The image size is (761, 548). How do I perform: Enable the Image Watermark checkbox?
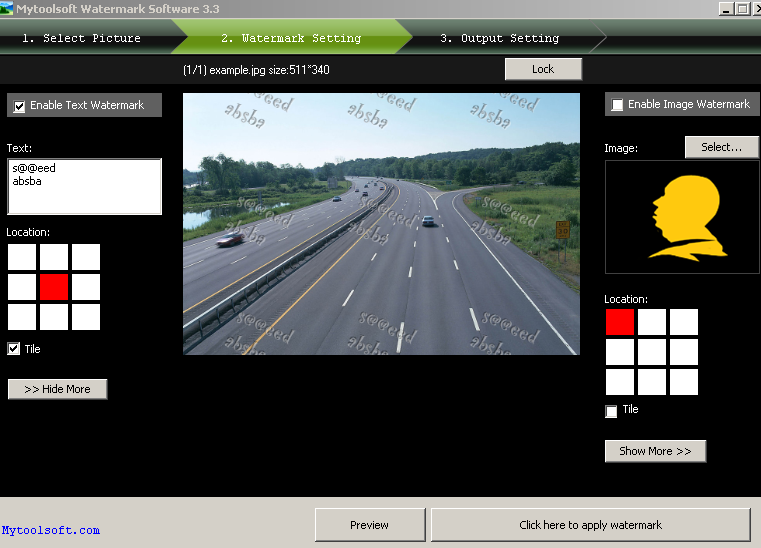617,105
